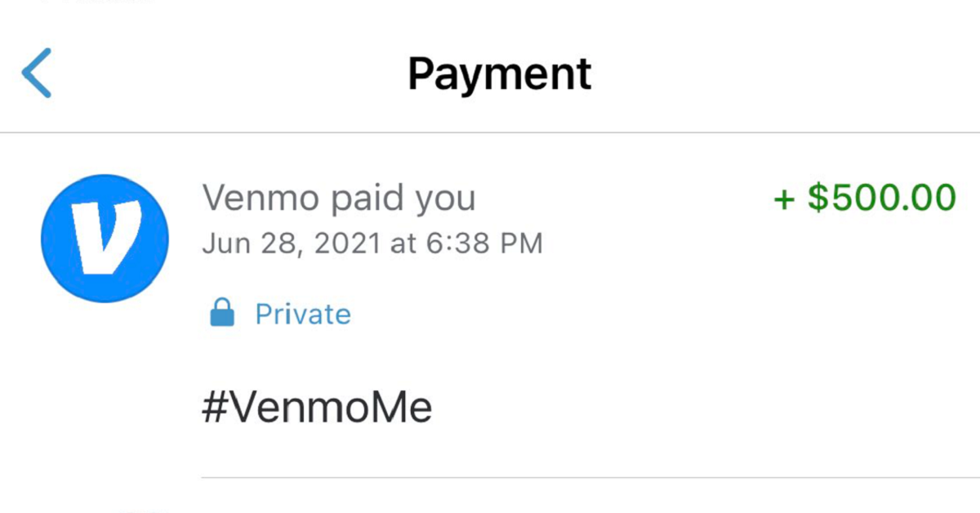Select the Jun 28, 2021 timestamp
This screenshot has width=980, height=513.
tap(372, 243)
